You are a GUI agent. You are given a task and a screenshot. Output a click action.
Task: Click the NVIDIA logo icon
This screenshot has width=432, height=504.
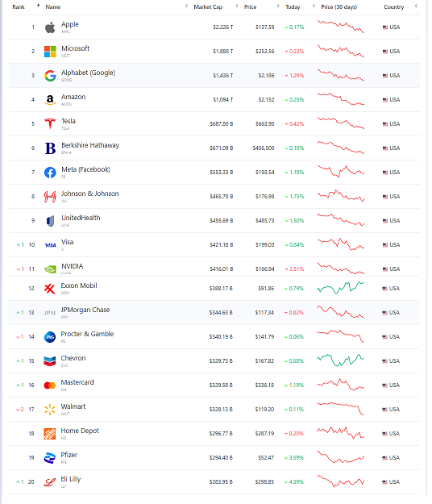point(50,269)
